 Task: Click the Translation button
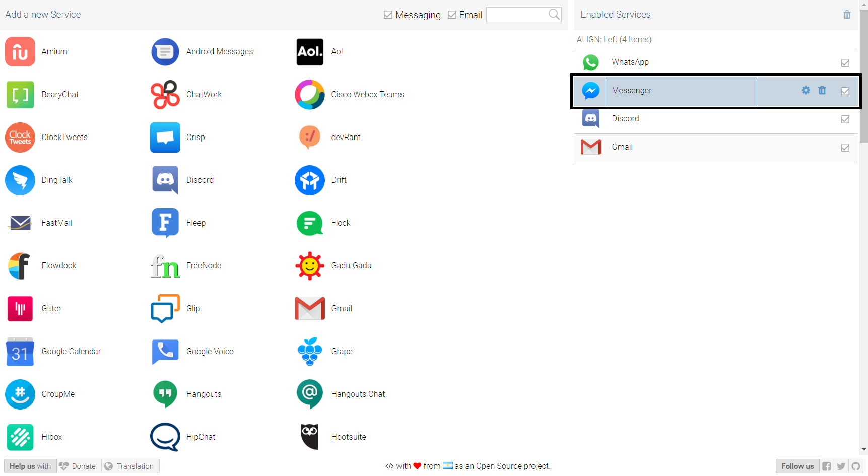point(130,466)
